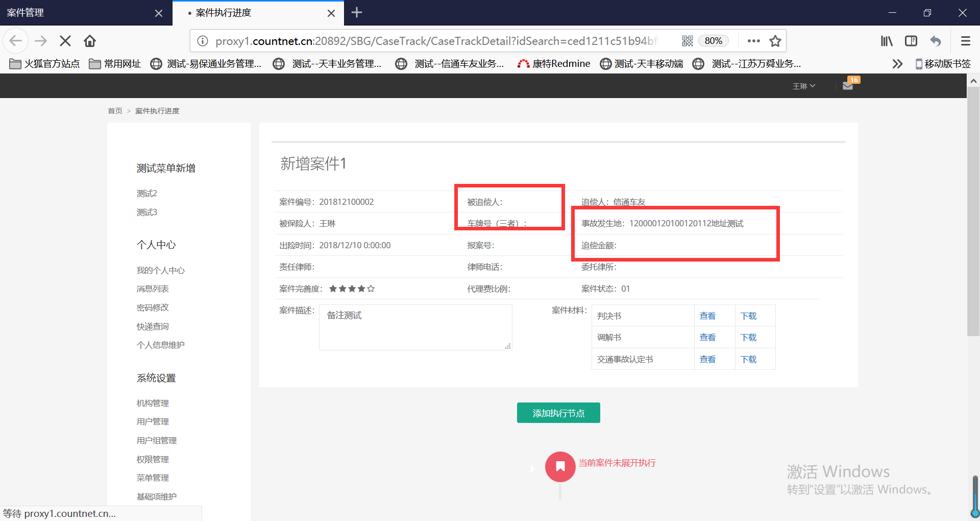Click the Firefox home icon
Viewport: 980px width, 521px height.
90,41
